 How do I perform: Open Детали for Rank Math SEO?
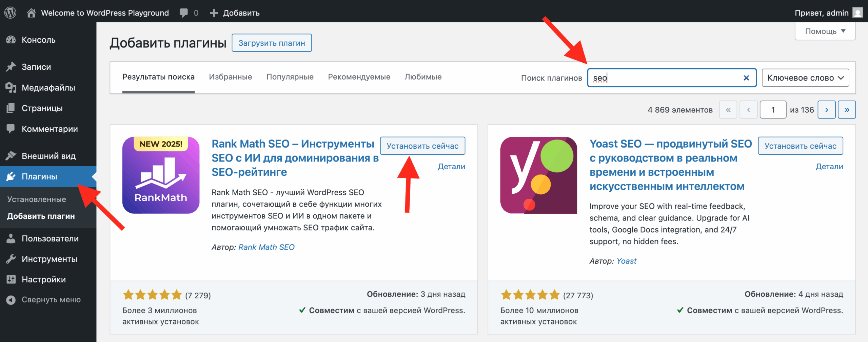pos(452,166)
